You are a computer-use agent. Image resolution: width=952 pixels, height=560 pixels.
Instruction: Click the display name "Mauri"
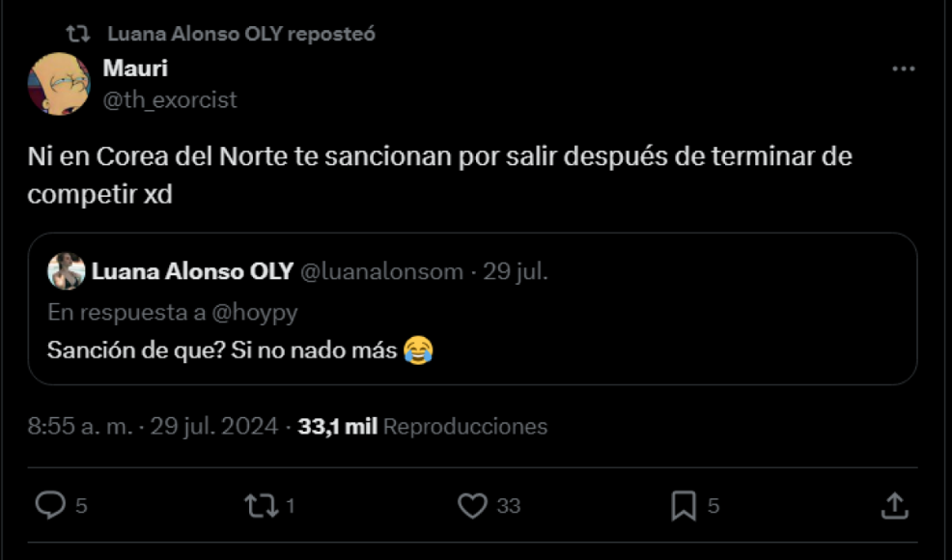pos(135,70)
